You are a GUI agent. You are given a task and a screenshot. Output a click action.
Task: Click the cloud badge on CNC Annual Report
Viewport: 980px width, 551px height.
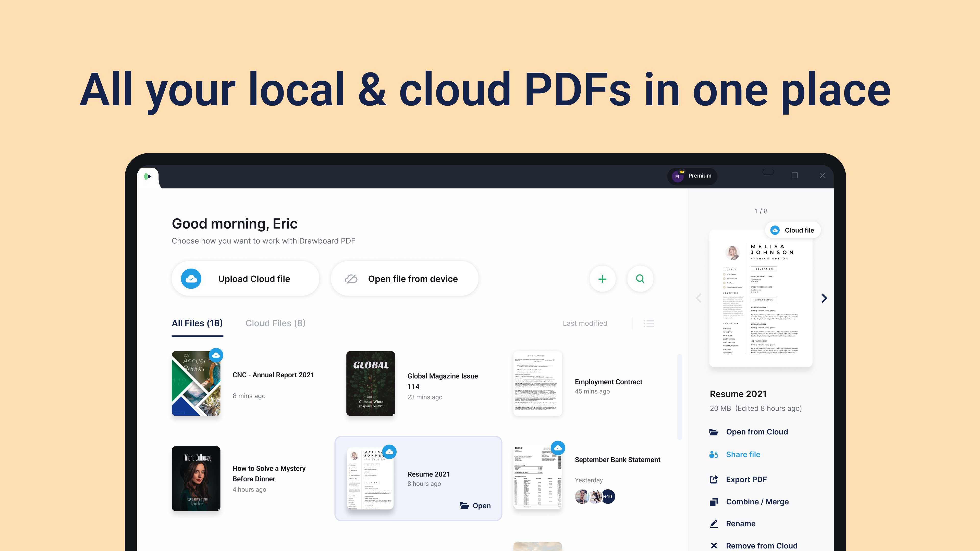(x=216, y=355)
